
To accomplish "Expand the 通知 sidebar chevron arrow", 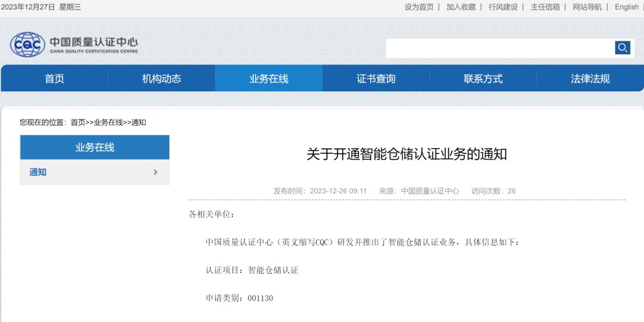I will pos(156,173).
